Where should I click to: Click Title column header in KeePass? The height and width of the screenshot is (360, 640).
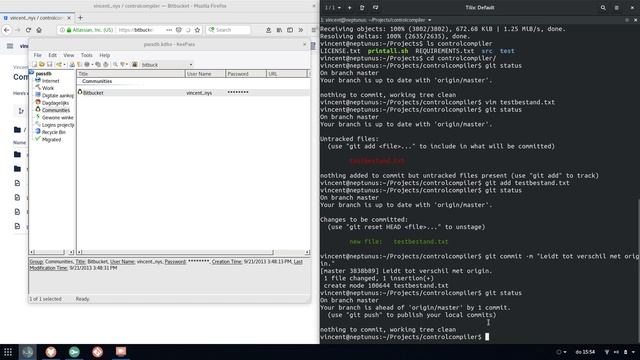click(131, 74)
